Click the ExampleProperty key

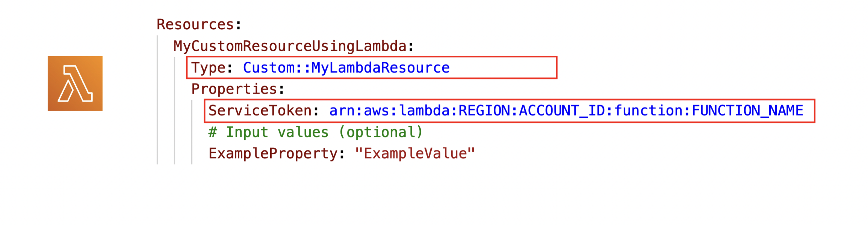[273, 154]
